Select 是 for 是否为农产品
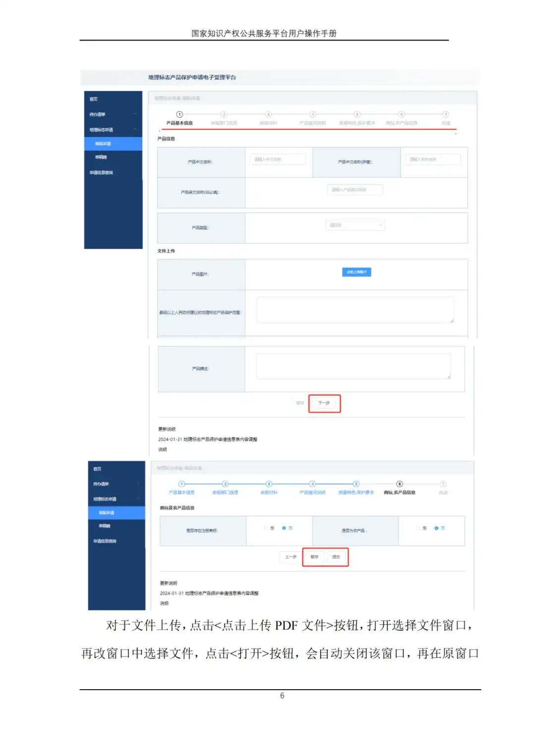 click(418, 528)
